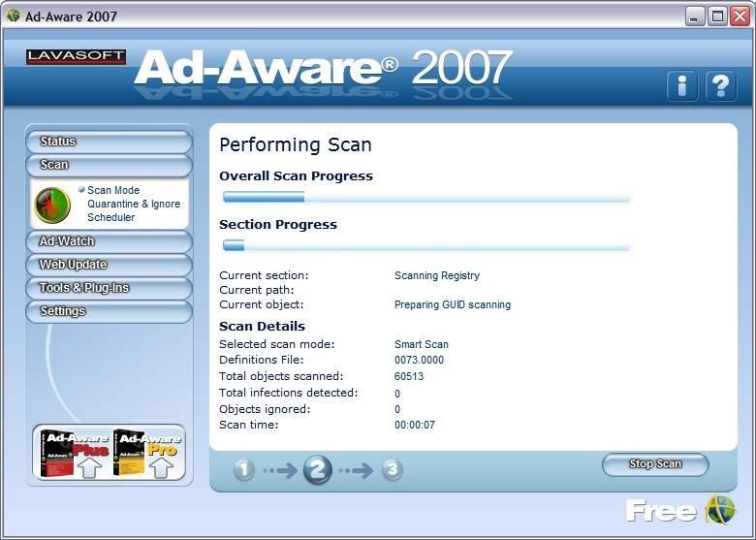Click the Ad-Aware Plus upgrade box

pos(74,453)
